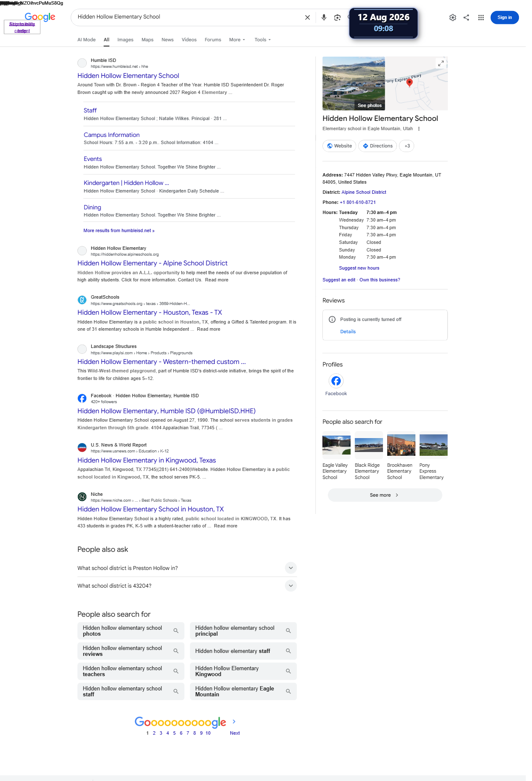
Task: Open the Google apps grid icon
Action: pyautogui.click(x=481, y=17)
